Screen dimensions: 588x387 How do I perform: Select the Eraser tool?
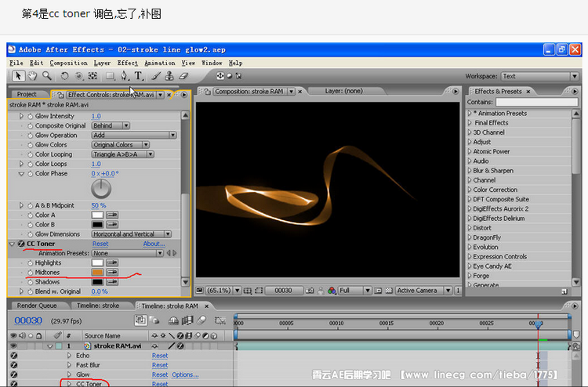point(183,76)
